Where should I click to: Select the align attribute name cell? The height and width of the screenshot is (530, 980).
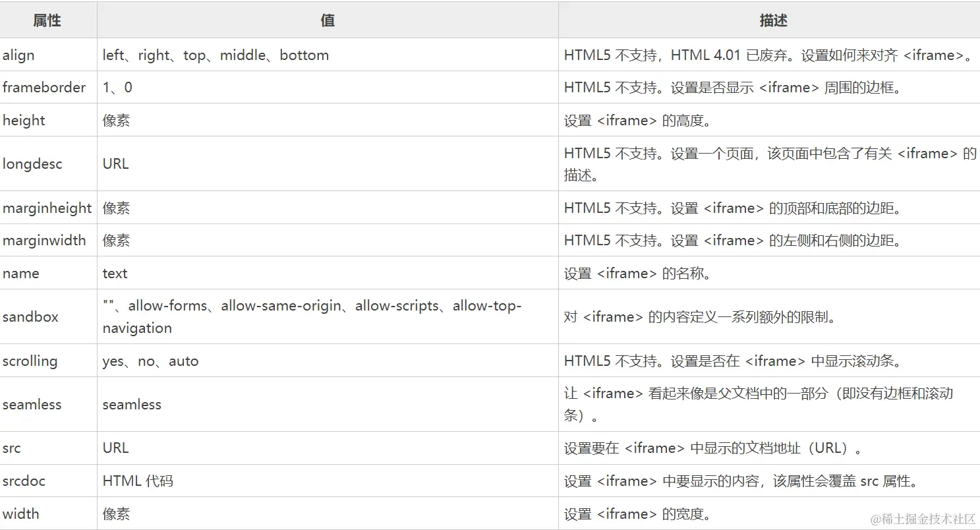(x=18, y=55)
